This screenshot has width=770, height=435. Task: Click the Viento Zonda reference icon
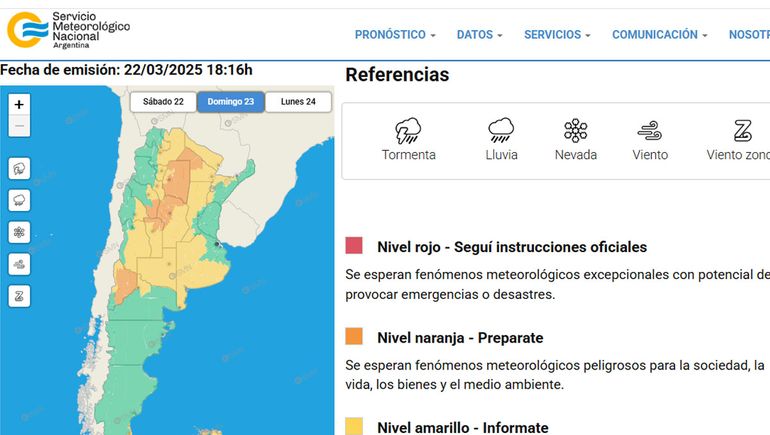tap(741, 131)
